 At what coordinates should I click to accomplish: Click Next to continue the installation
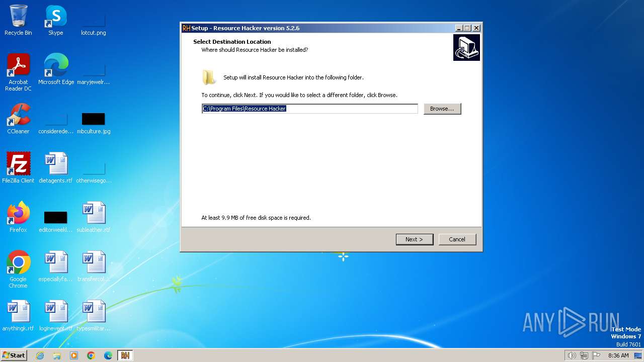point(415,239)
